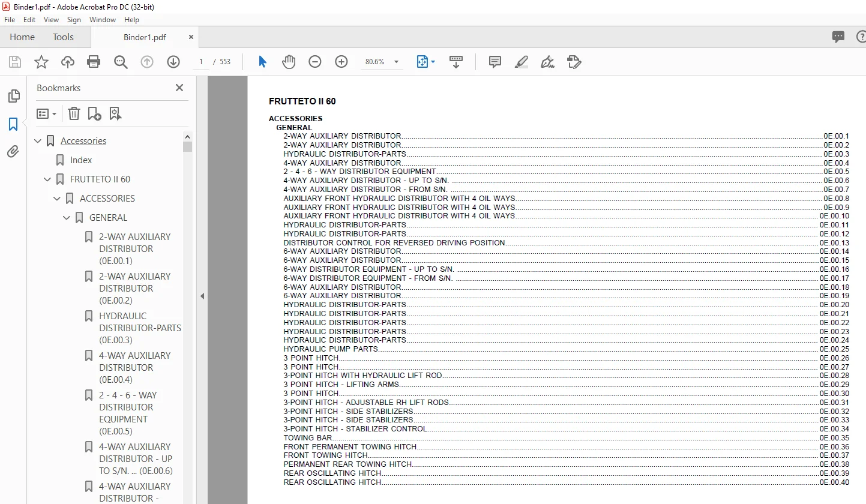Add a new bookmark
This screenshot has height=504, width=866.
click(x=94, y=113)
